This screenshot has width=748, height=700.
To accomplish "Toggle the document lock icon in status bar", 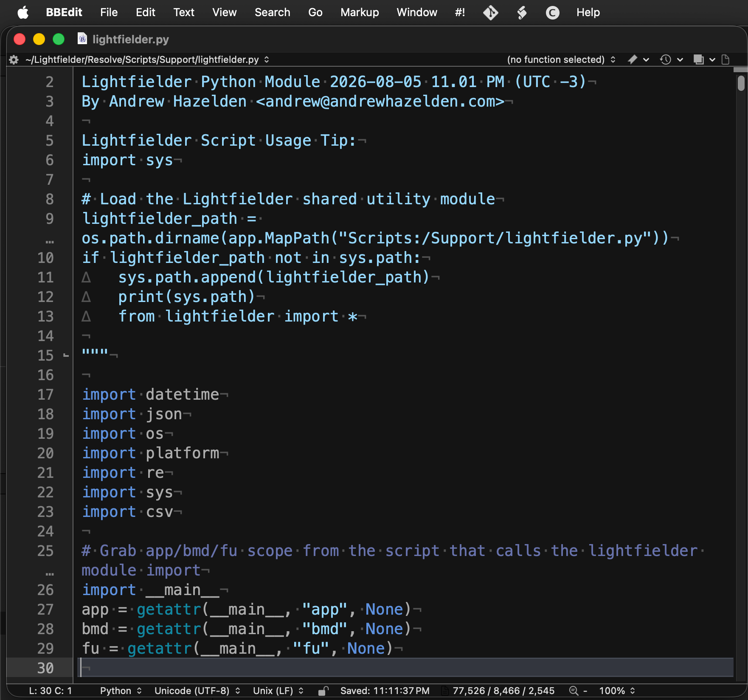I will [x=323, y=691].
